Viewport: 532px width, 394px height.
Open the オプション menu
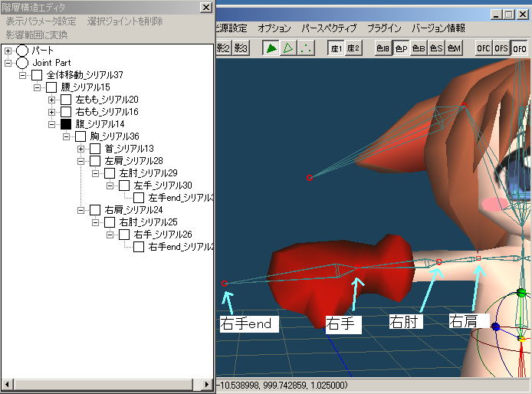[x=274, y=28]
